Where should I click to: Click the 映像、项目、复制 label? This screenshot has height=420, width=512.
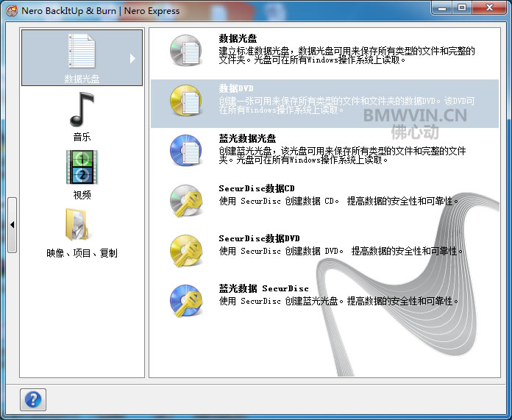click(x=82, y=253)
